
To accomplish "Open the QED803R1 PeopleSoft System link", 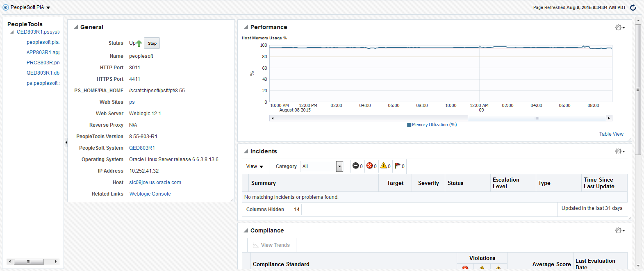I will coord(142,148).
